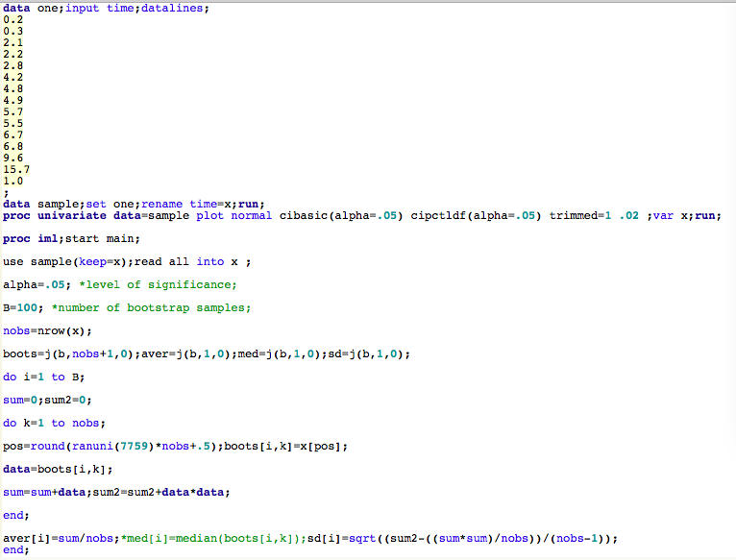Click 'sd=j(b,1,0);' statement

click(x=368, y=353)
